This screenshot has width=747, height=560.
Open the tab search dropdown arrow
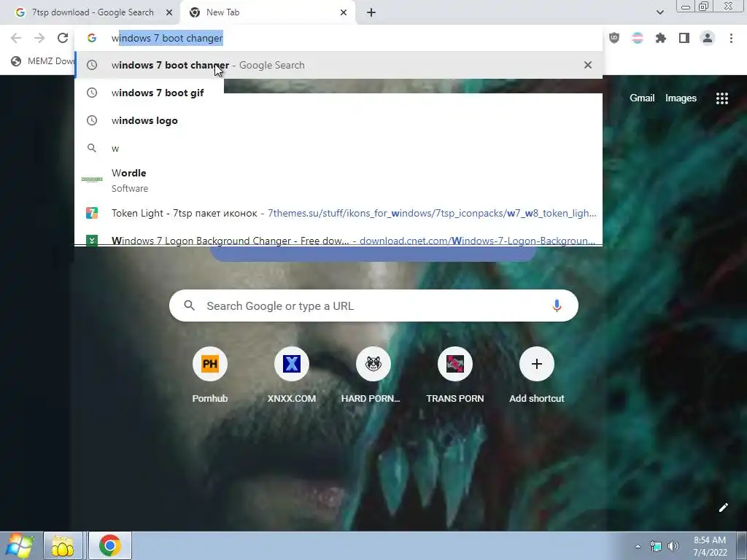659,12
